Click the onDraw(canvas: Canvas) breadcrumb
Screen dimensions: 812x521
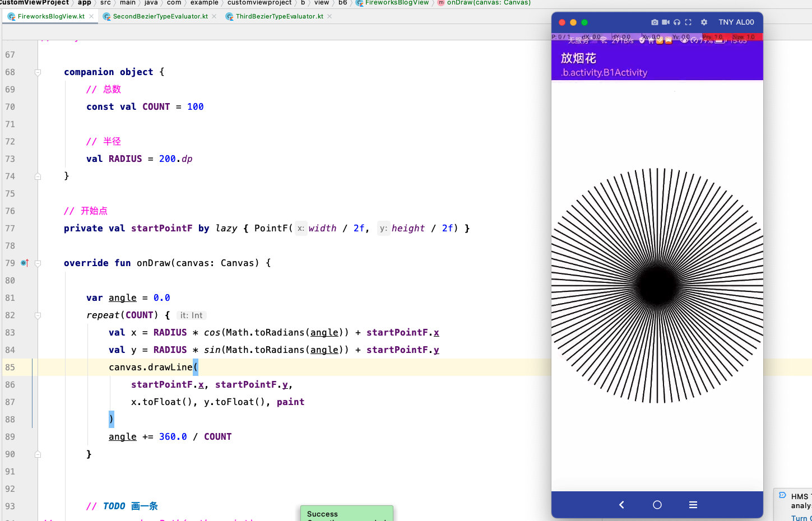[489, 3]
